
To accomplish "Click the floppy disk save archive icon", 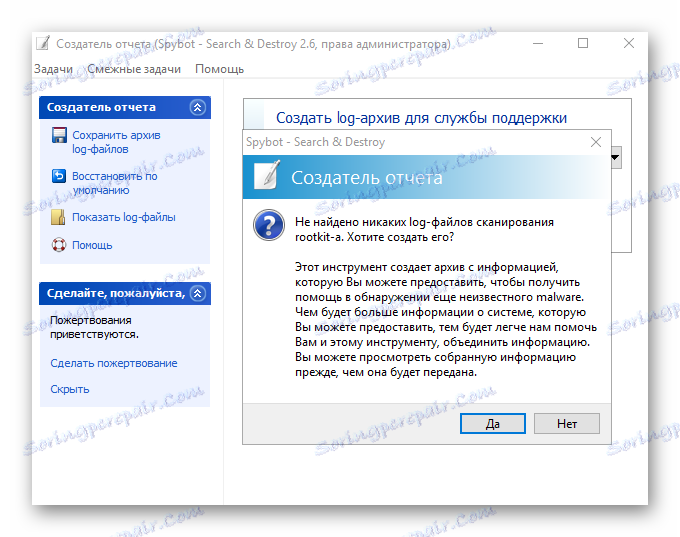I will (59, 135).
